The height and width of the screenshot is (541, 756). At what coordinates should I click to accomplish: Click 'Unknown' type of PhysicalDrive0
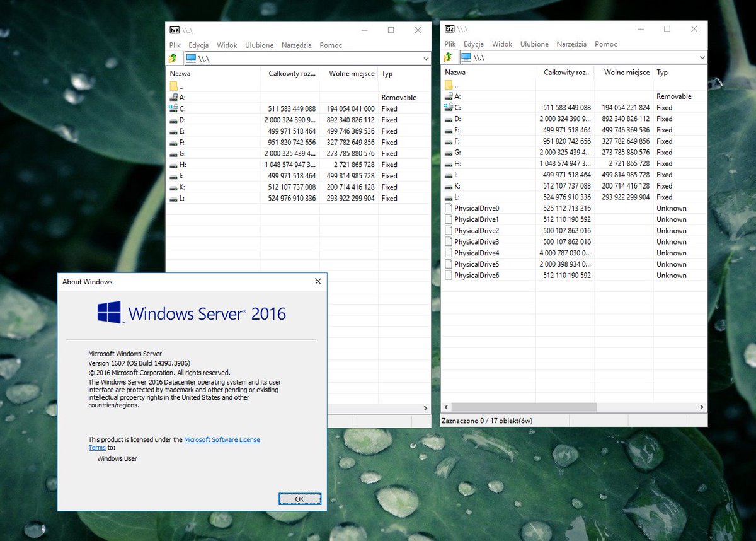pyautogui.click(x=672, y=208)
